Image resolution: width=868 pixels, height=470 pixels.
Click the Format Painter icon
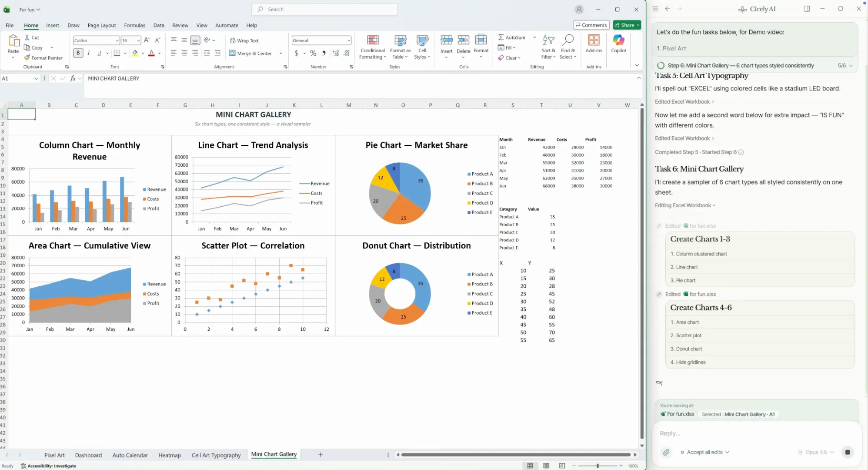point(27,58)
